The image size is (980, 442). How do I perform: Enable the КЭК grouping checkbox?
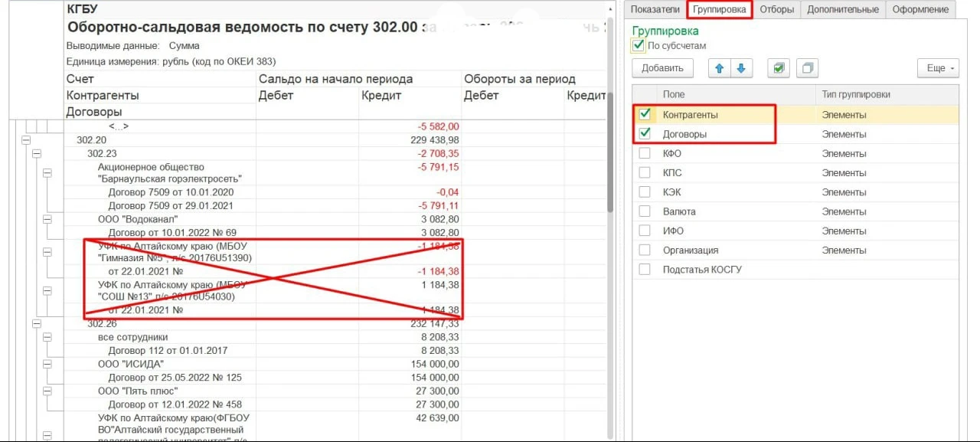click(x=645, y=192)
